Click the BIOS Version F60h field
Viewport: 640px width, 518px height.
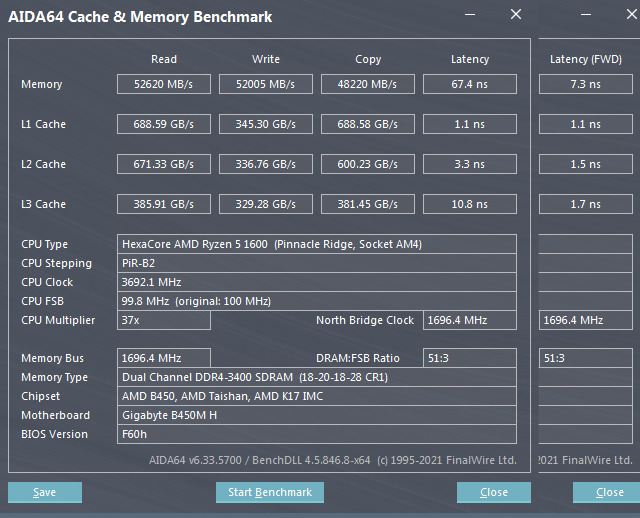coord(317,434)
